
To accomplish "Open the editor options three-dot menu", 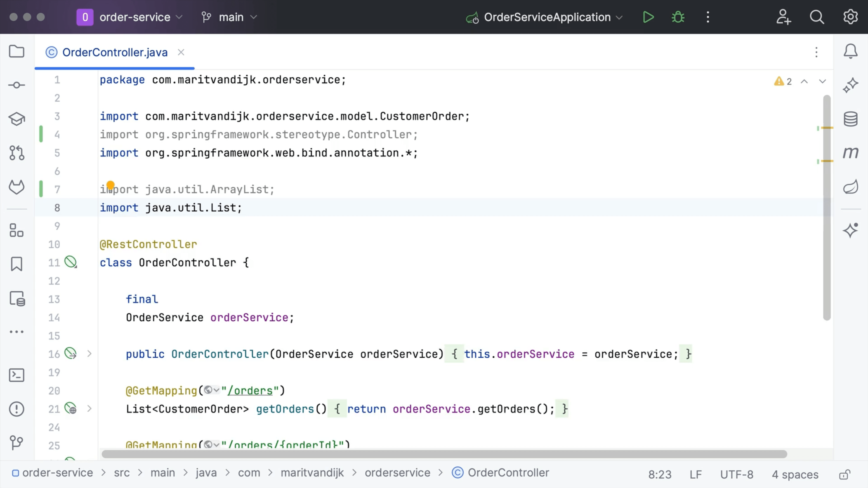I will pyautogui.click(x=816, y=53).
